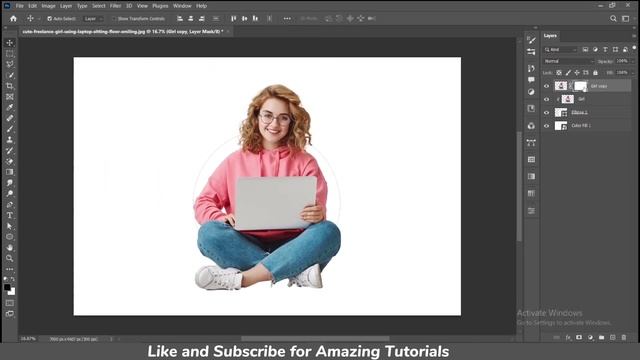
Task: Toggle layer filtering on/off switch
Action: pyautogui.click(x=634, y=48)
